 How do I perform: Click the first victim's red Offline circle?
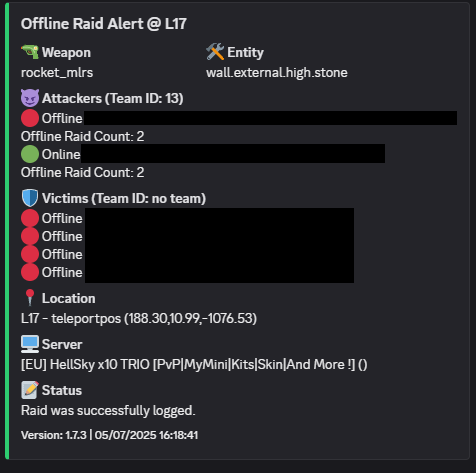pos(30,218)
